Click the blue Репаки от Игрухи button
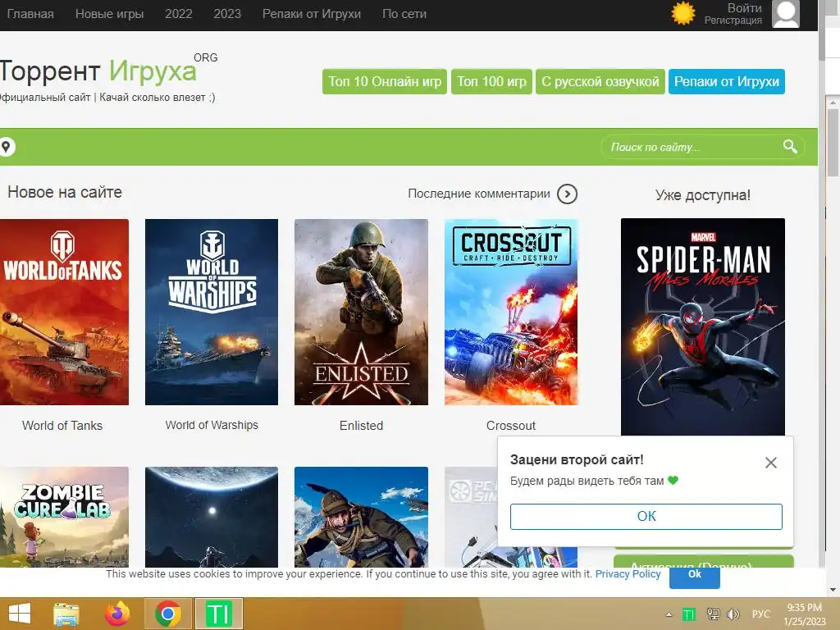Viewport: 840px width, 630px height. [x=727, y=81]
